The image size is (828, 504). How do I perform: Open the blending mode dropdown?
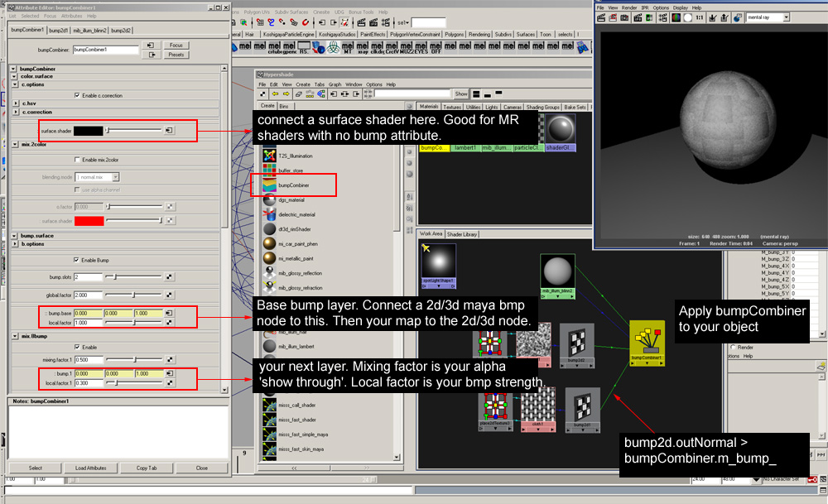[x=97, y=177]
